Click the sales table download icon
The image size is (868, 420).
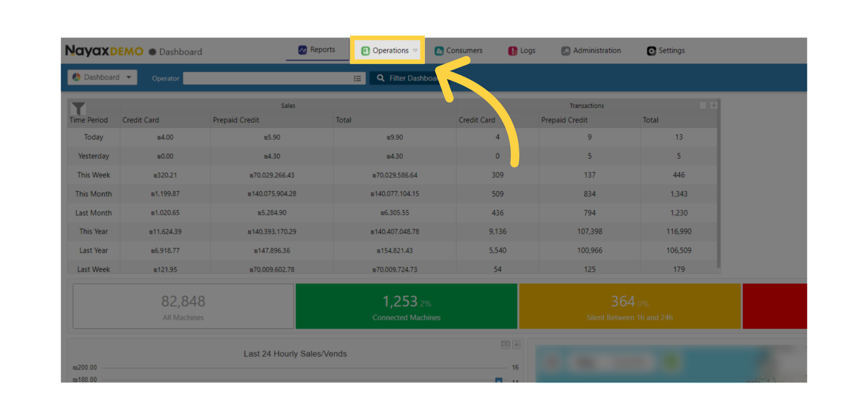pyautogui.click(x=713, y=105)
